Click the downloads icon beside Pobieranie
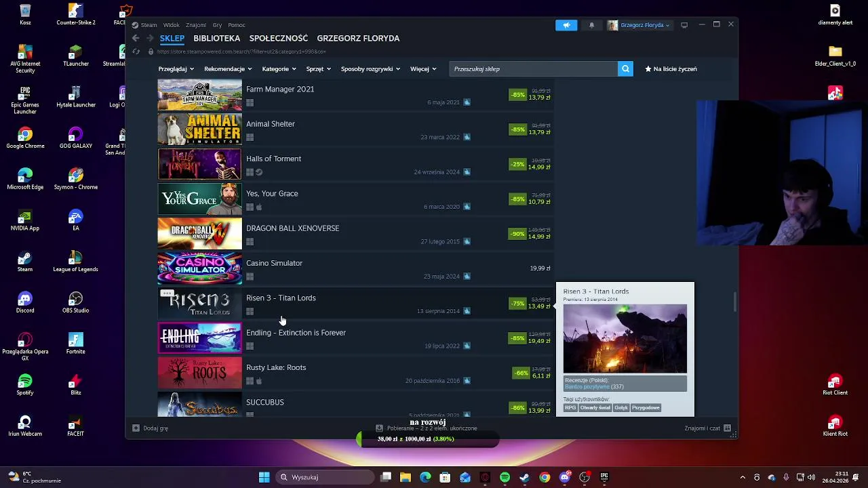Viewport: 868px width, 488px height. (379, 428)
